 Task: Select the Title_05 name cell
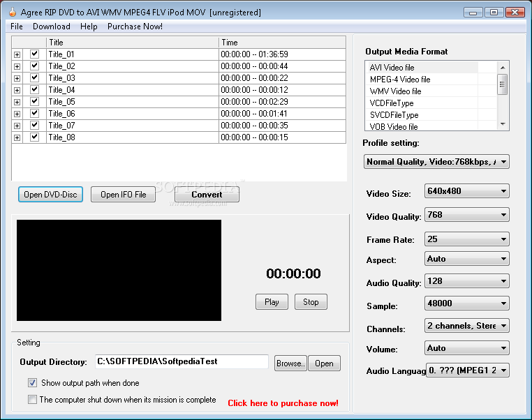pos(133,102)
